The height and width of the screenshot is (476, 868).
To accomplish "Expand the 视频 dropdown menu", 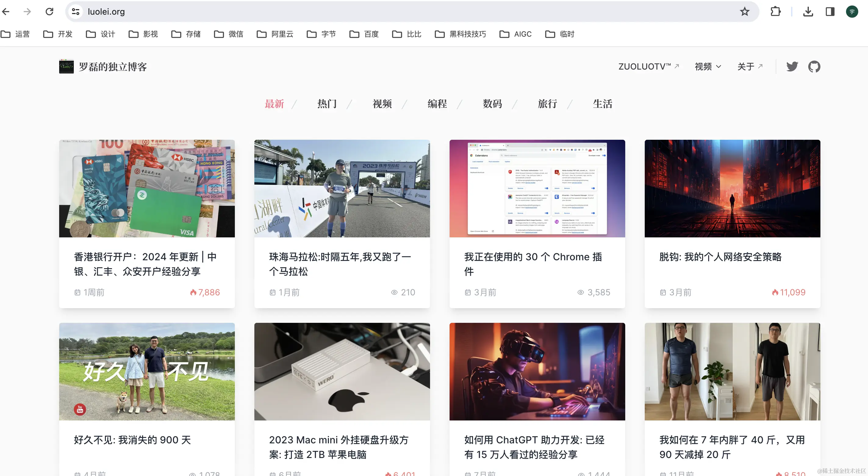I will [x=708, y=67].
